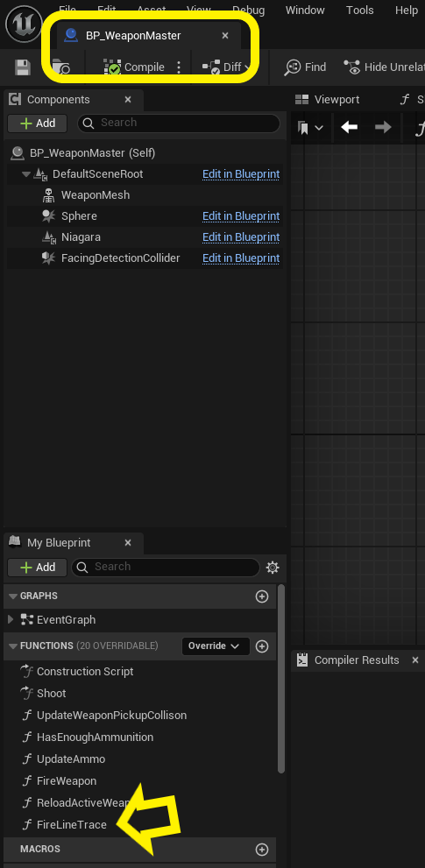425x868 pixels.
Task: Click Edit in Blueprint link for Niagara
Action: 241,237
